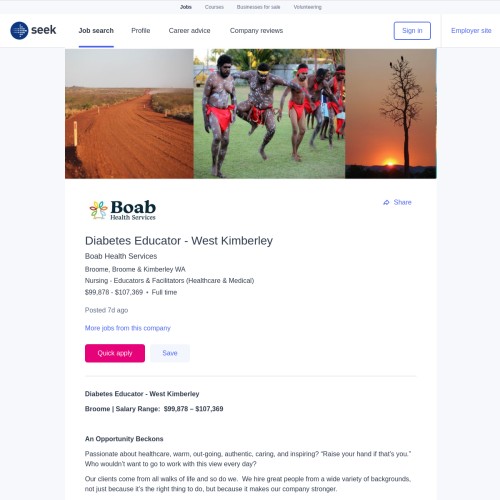Go to Career advice
Viewport: 500px width, 500px height.
[x=189, y=31]
